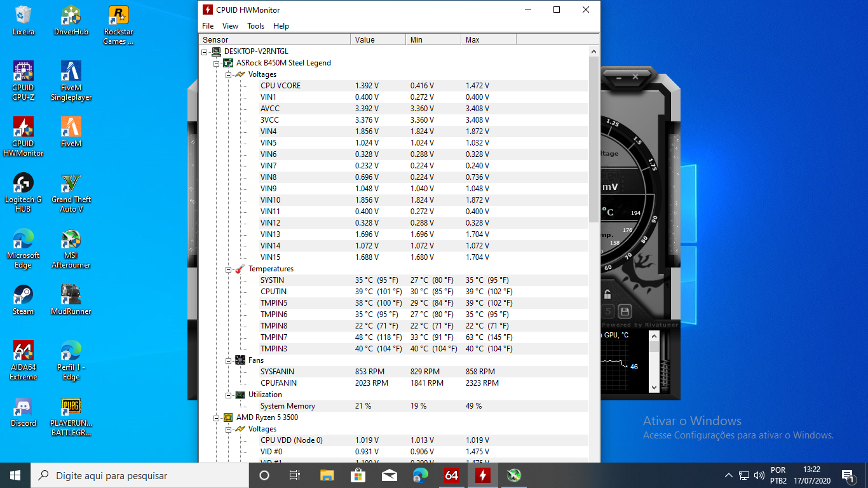
Task: Launch MSI Afterburner desktop shortcut
Action: pos(71,248)
